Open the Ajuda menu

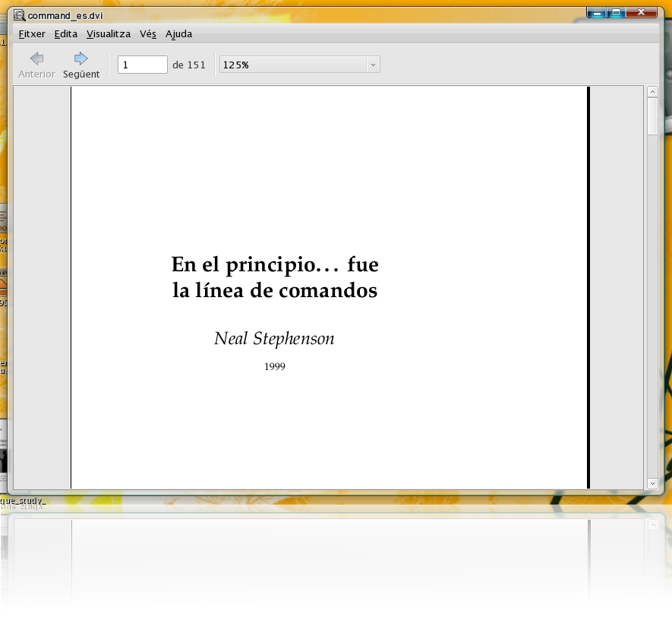178,34
